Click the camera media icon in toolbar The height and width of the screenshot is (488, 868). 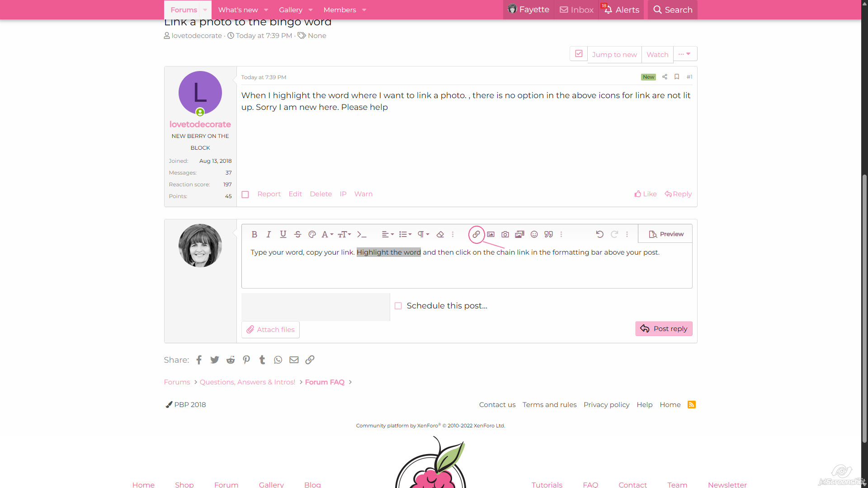click(505, 234)
